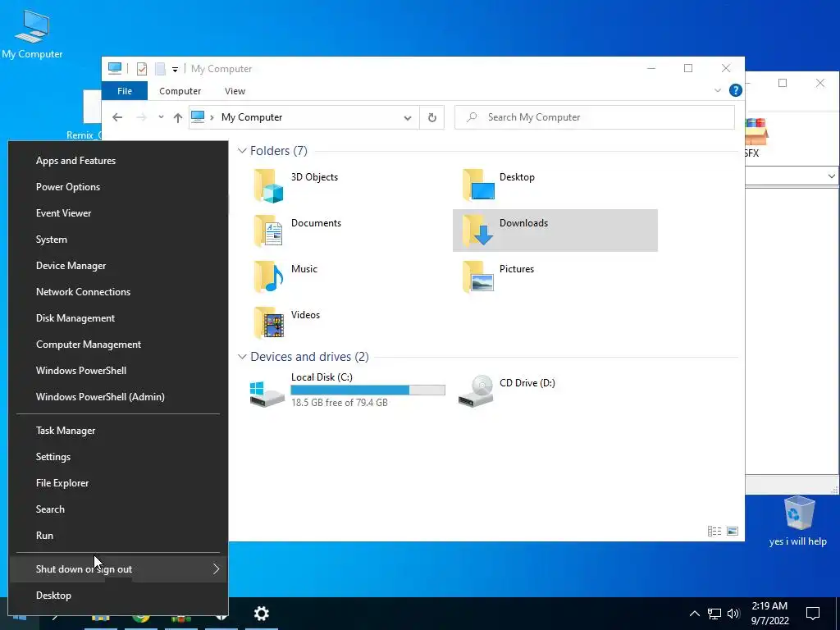Viewport: 840px width, 630px height.
Task: Open Disk Management menu entry
Action: [118, 318]
